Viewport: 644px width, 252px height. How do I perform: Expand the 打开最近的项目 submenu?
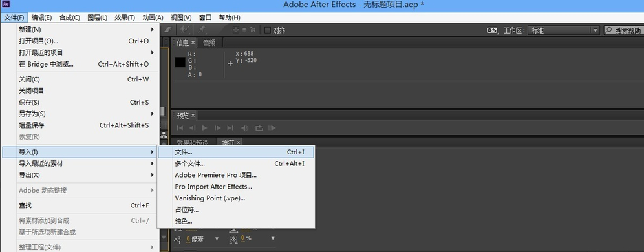point(80,52)
